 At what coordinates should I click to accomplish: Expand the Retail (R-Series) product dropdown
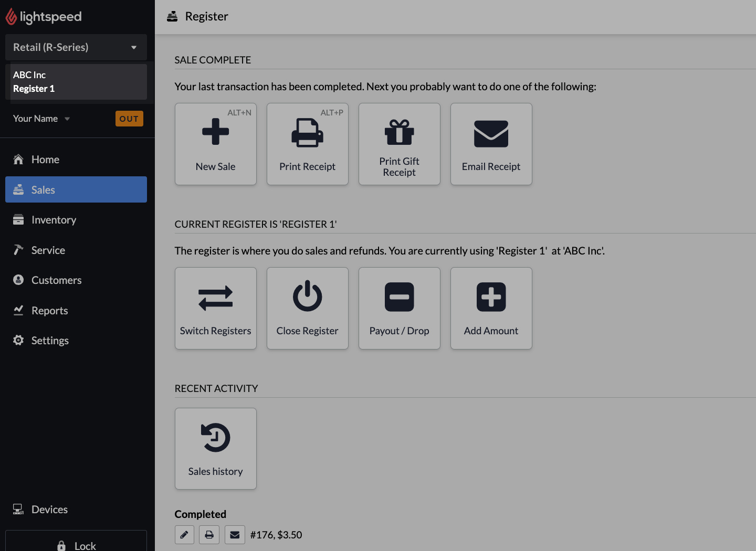[x=76, y=47]
